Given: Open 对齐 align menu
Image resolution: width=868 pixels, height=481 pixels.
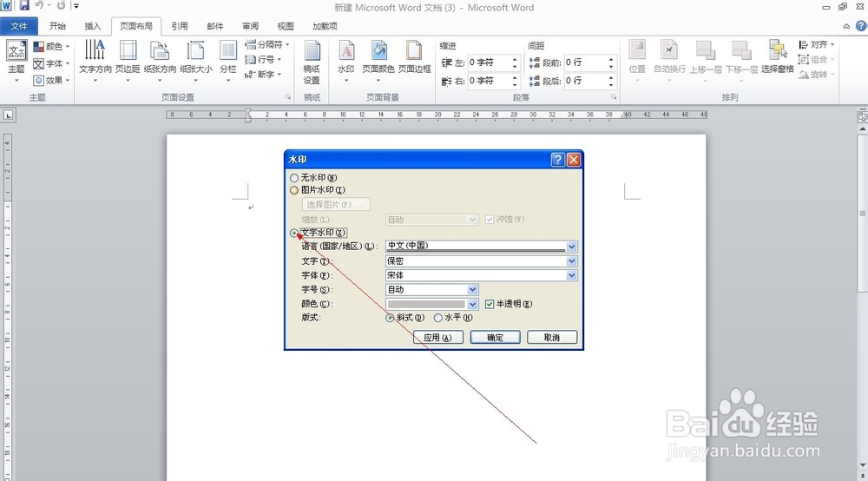Looking at the screenshot, I should [816, 44].
